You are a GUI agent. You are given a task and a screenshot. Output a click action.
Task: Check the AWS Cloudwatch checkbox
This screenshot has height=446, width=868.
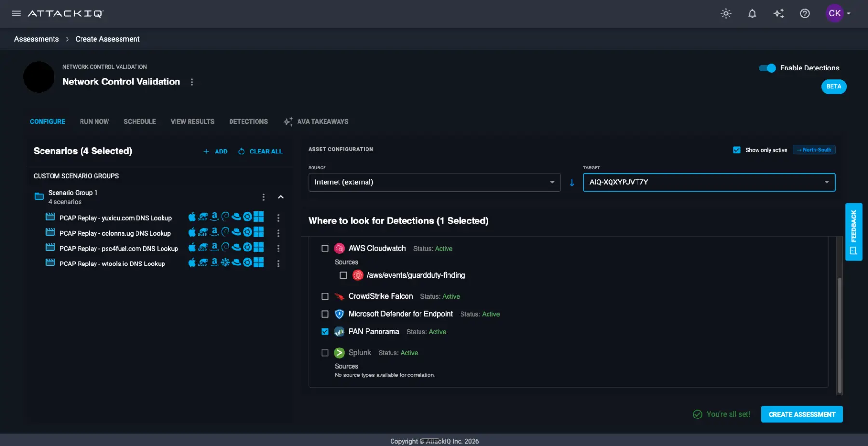point(325,249)
